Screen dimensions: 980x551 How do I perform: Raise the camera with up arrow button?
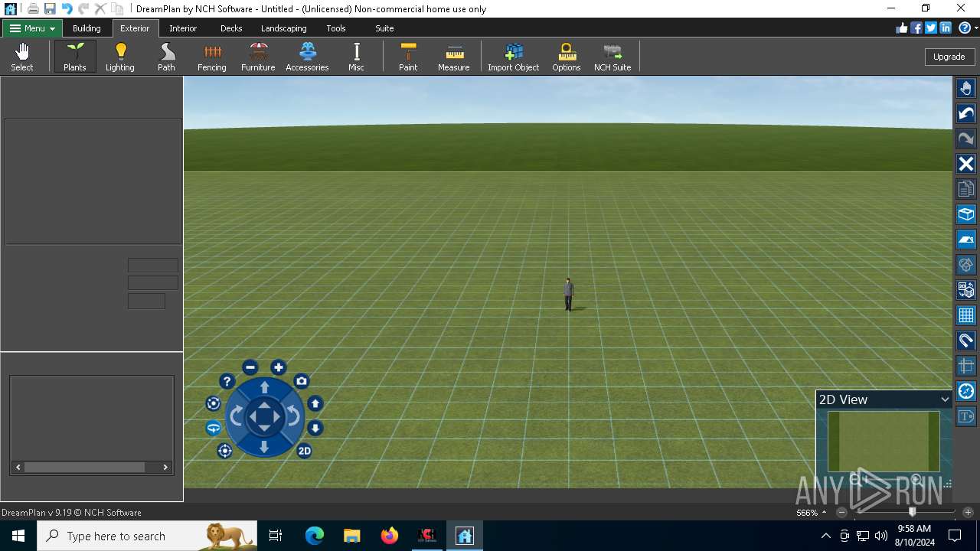pyautogui.click(x=315, y=403)
